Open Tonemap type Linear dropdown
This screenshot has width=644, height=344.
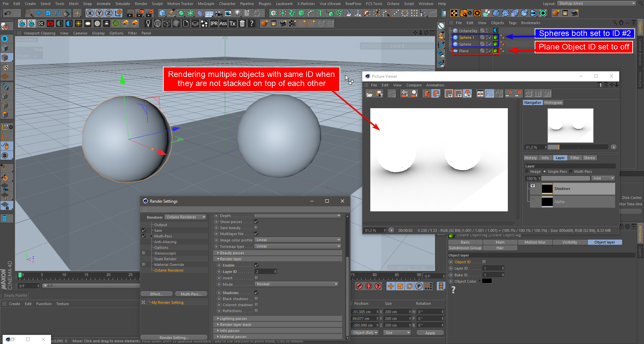(x=298, y=246)
